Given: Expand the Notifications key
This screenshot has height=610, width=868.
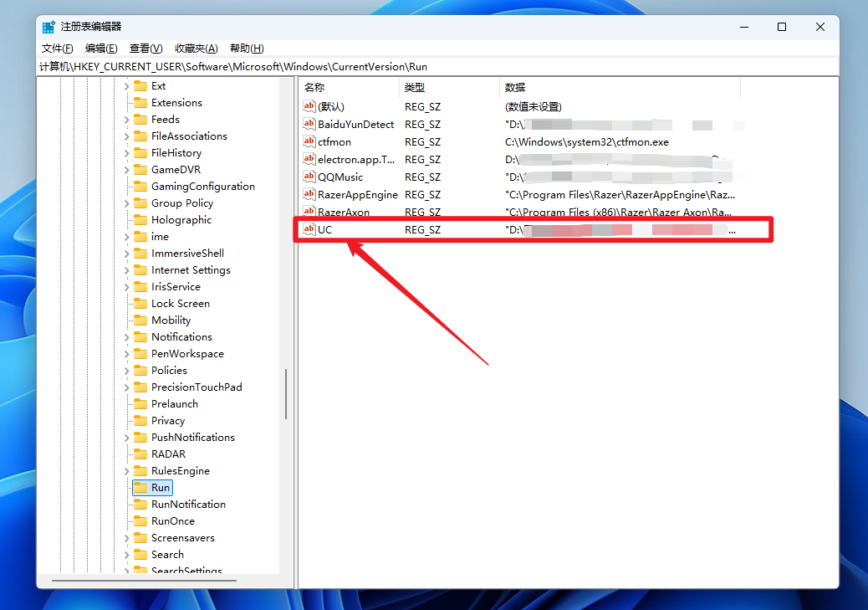Looking at the screenshot, I should pyautogui.click(x=127, y=337).
